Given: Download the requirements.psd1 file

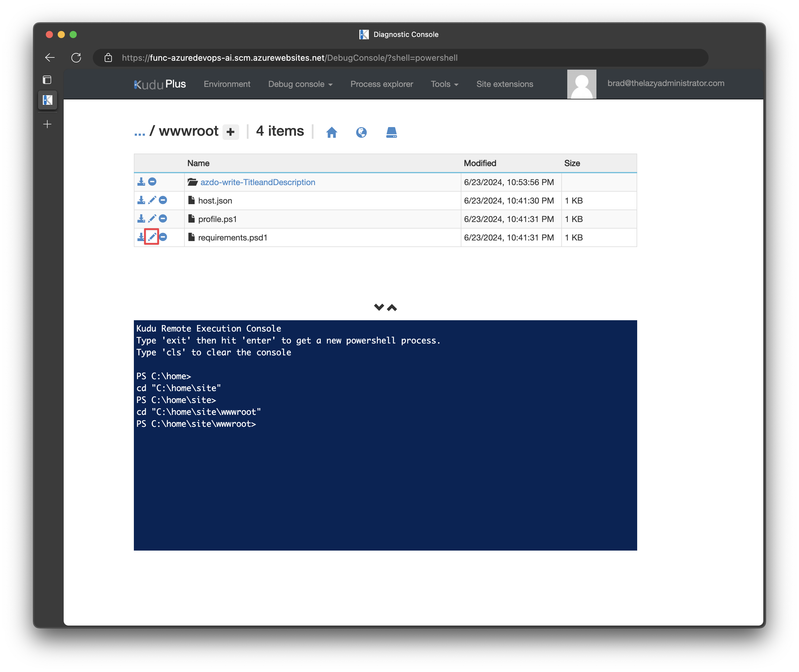Looking at the screenshot, I should (140, 237).
